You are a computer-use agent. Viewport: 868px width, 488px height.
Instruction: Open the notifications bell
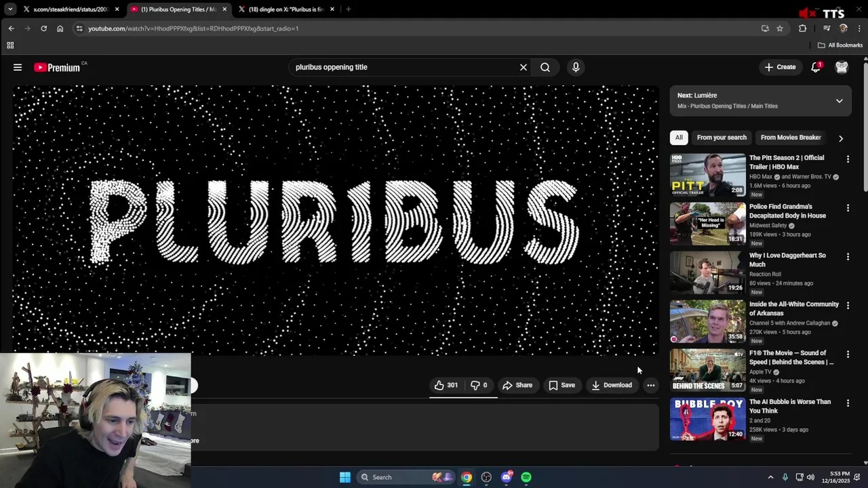816,67
